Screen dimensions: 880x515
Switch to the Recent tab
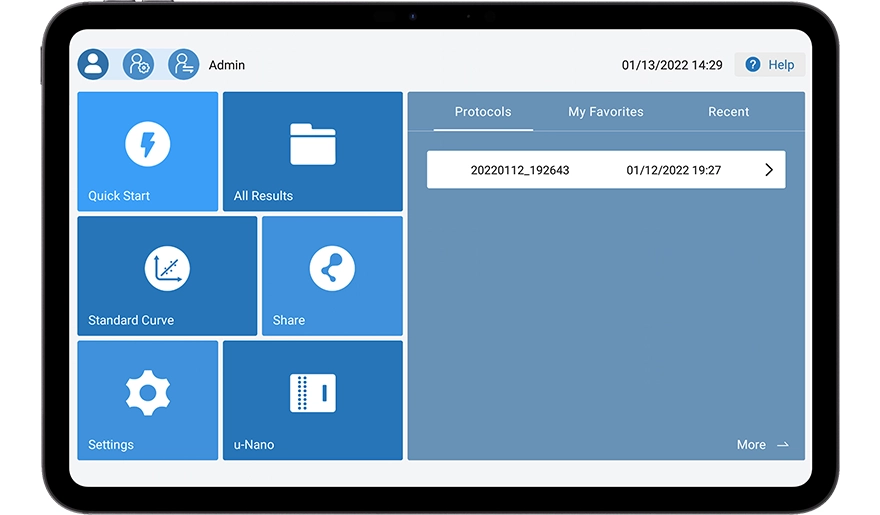728,112
